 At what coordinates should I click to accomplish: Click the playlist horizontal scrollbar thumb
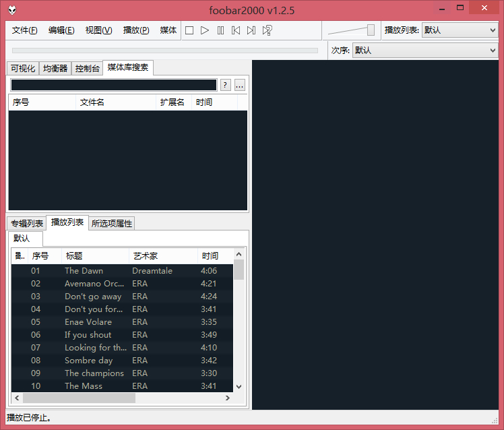[x=79, y=398]
